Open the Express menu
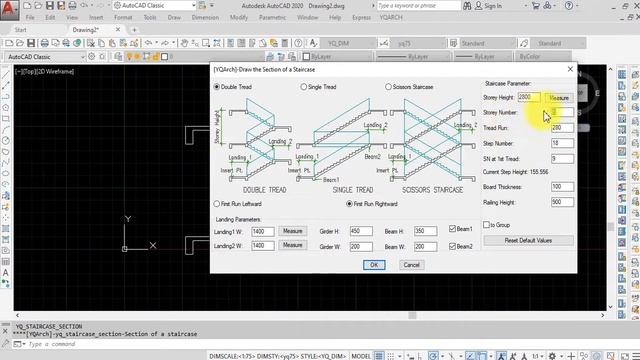 (361, 18)
